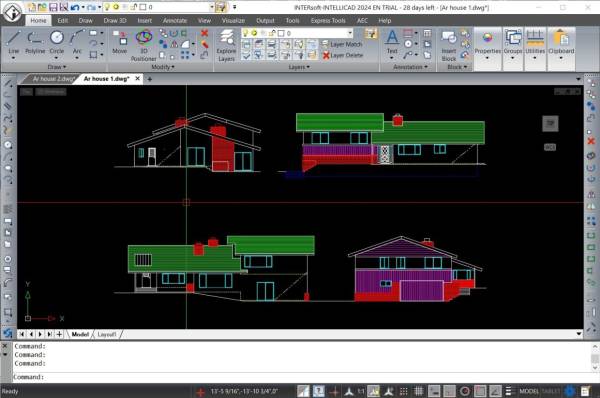Toggle the lineweight display in status bar
This screenshot has height=398, width=600.
tap(509, 391)
